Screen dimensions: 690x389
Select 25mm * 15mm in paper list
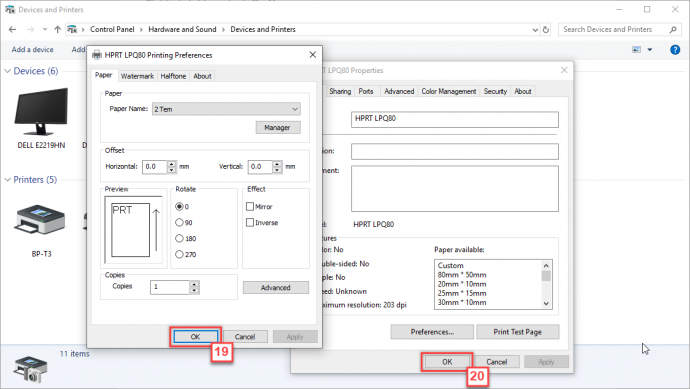462,293
